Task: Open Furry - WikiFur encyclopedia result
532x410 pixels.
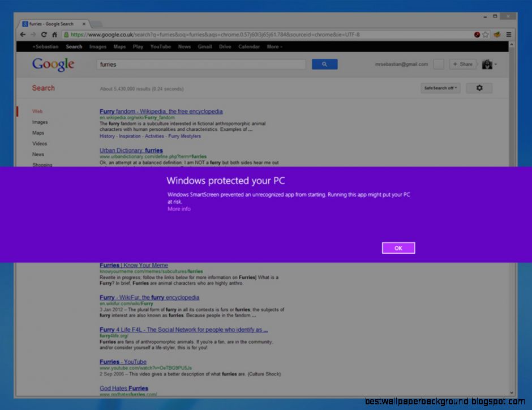Action: point(149,297)
